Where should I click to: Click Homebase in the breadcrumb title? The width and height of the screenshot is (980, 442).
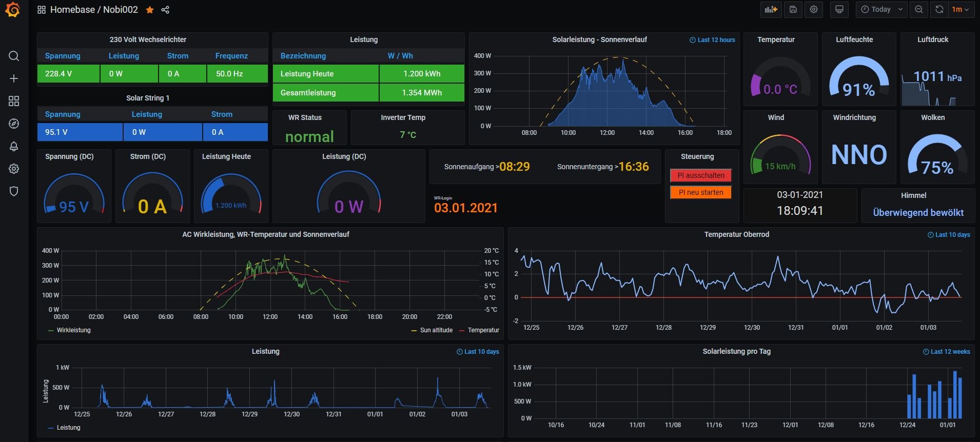coord(72,10)
